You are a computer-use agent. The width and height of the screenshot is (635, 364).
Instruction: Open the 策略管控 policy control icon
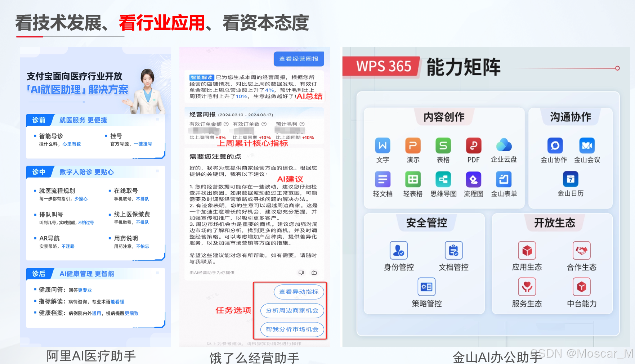click(426, 287)
